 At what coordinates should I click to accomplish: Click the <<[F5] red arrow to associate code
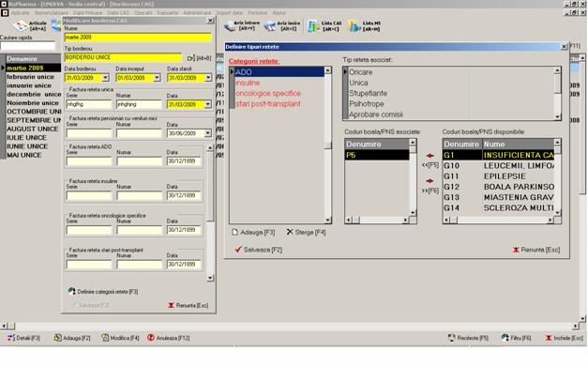coord(430,156)
